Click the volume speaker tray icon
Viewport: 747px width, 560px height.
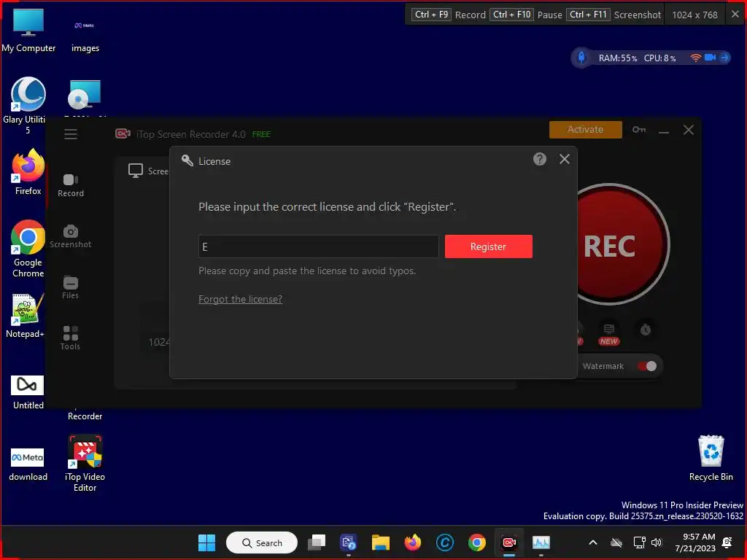(657, 542)
